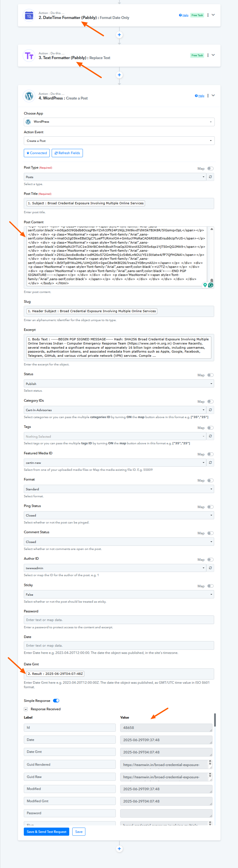Open the Help link in WordPress step
Viewport: 238px width, 868px height.
(200, 96)
